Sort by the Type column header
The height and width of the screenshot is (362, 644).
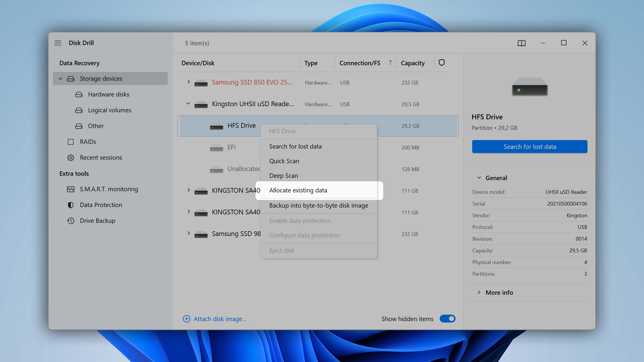311,63
